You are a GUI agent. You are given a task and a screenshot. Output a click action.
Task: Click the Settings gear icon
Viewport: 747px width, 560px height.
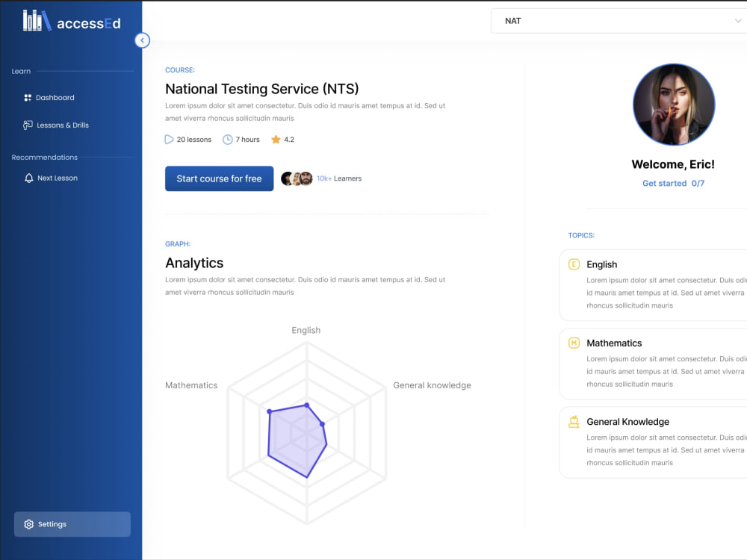(28, 524)
